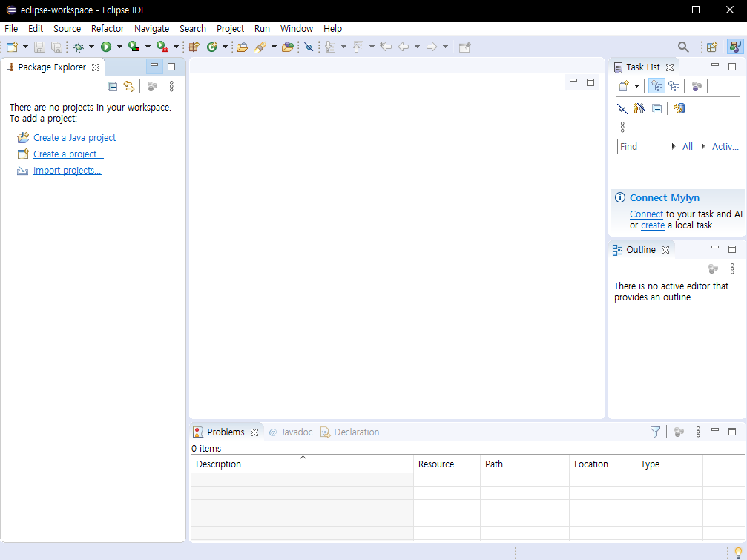Toggle Skip All Breakpoints

click(309, 47)
